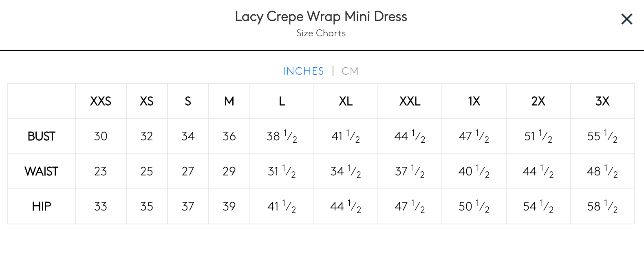Select the 3X size column header
The width and height of the screenshot is (644, 257).
(x=602, y=101)
